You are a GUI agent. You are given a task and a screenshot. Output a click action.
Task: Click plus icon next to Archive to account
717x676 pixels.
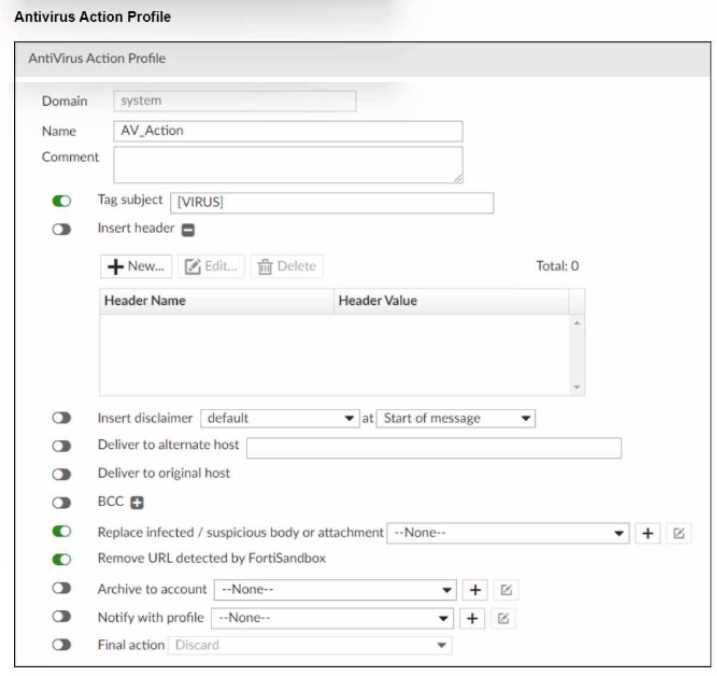coord(476,590)
